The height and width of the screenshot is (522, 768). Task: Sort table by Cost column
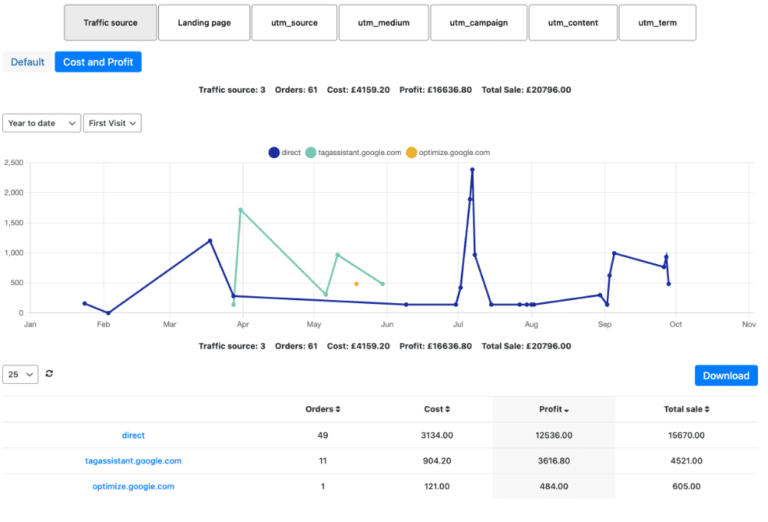(x=436, y=409)
